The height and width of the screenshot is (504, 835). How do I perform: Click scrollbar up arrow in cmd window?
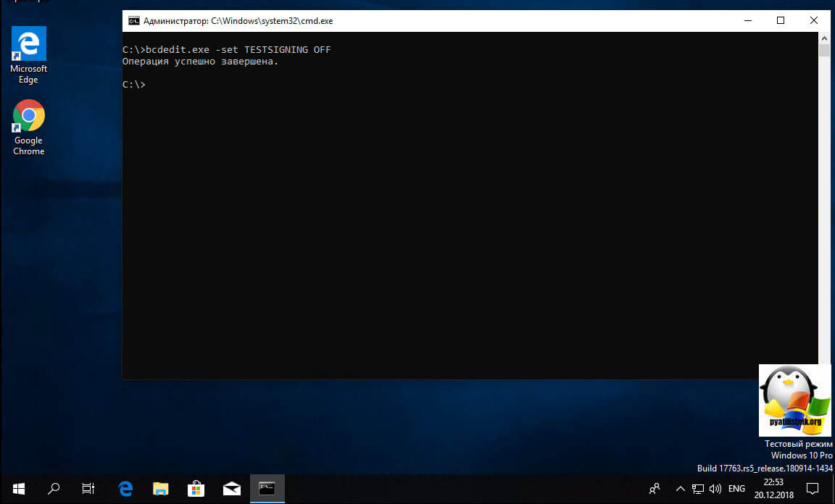[x=824, y=38]
